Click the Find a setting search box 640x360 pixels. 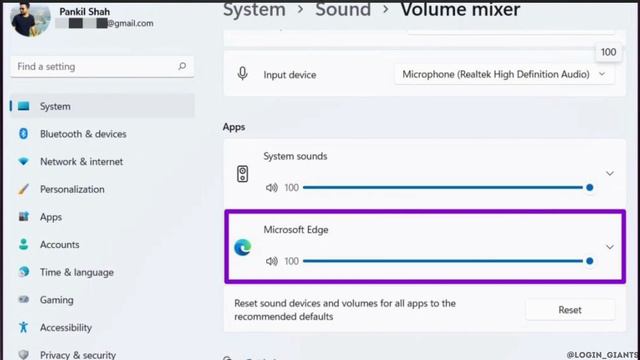click(102, 67)
